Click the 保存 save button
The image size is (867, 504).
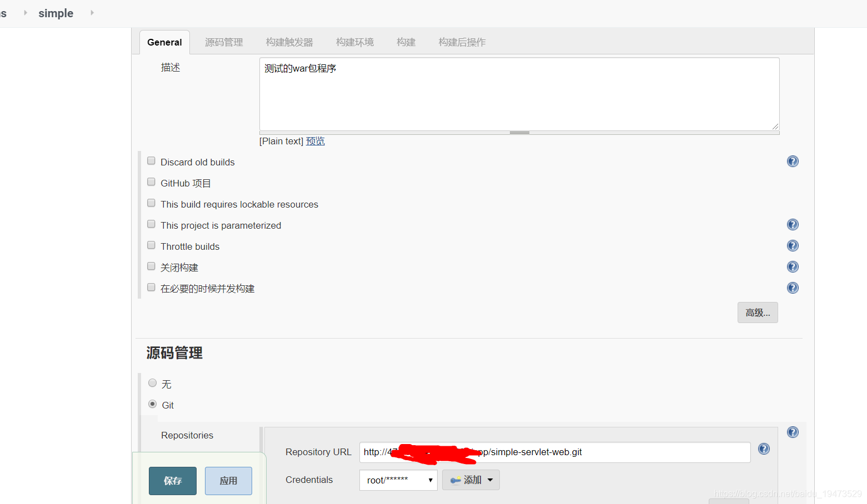[173, 481]
